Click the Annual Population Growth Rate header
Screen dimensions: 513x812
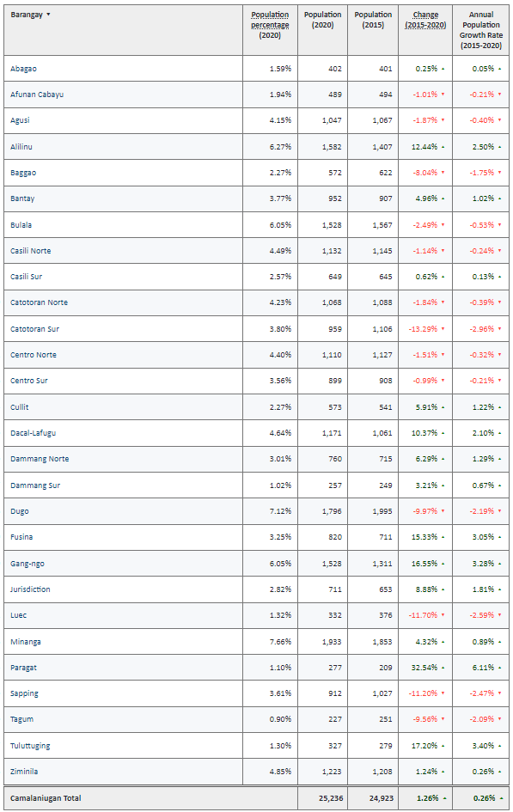481,30
